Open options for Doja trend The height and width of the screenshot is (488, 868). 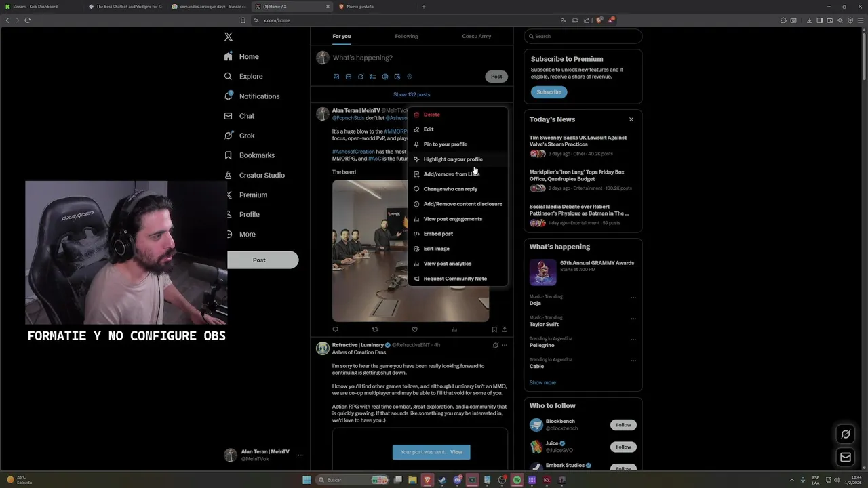[x=633, y=298]
